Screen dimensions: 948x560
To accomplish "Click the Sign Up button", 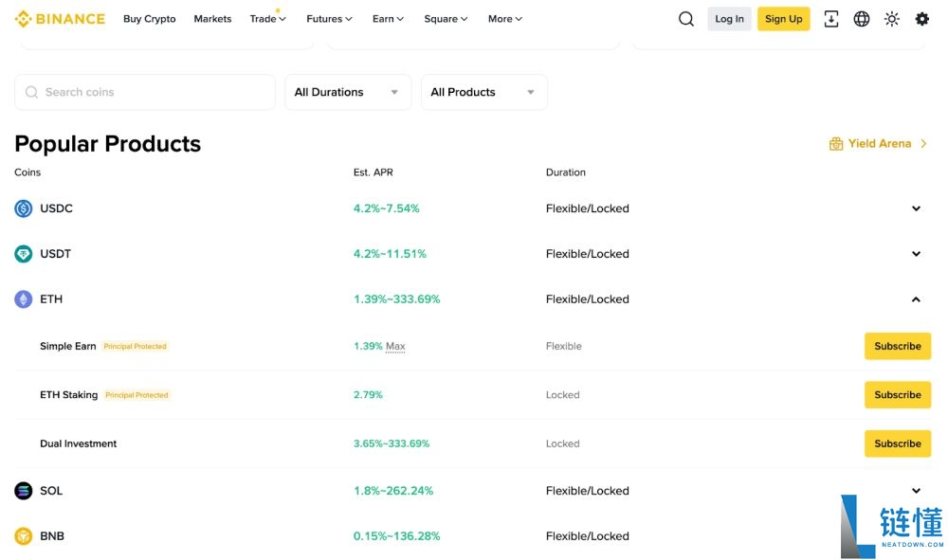I will click(784, 19).
